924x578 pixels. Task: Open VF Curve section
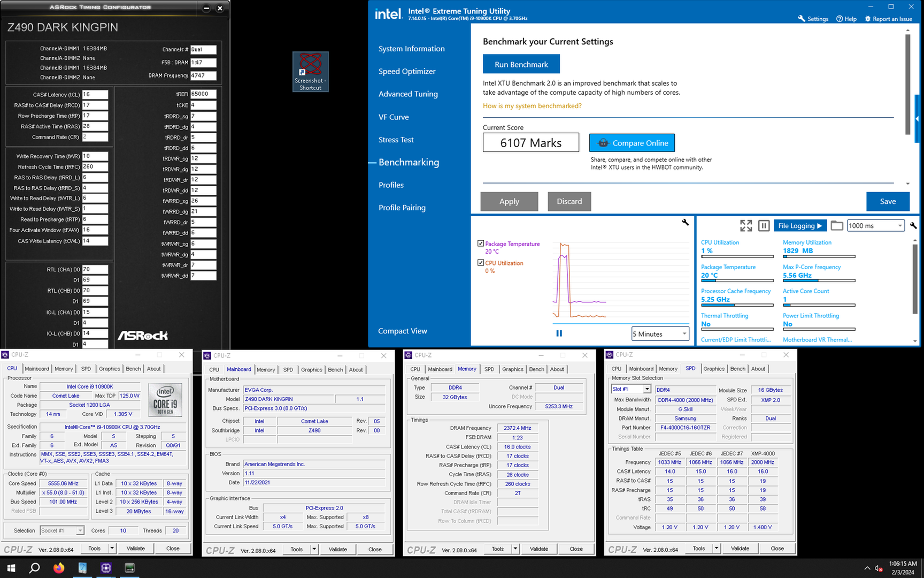pos(394,117)
